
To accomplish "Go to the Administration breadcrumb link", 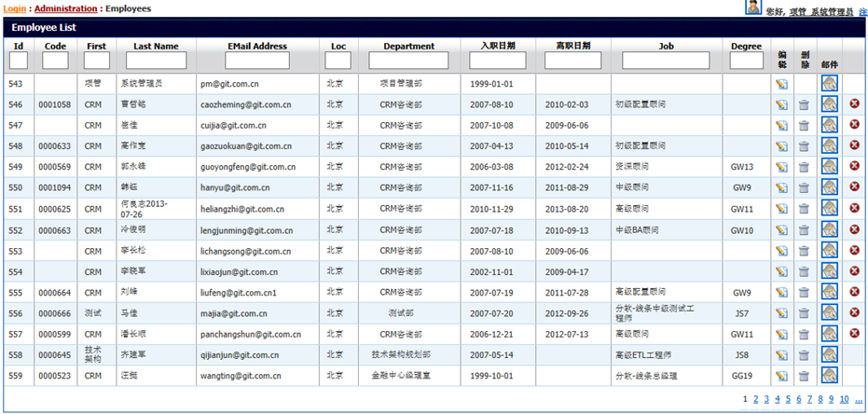I will click(x=65, y=8).
